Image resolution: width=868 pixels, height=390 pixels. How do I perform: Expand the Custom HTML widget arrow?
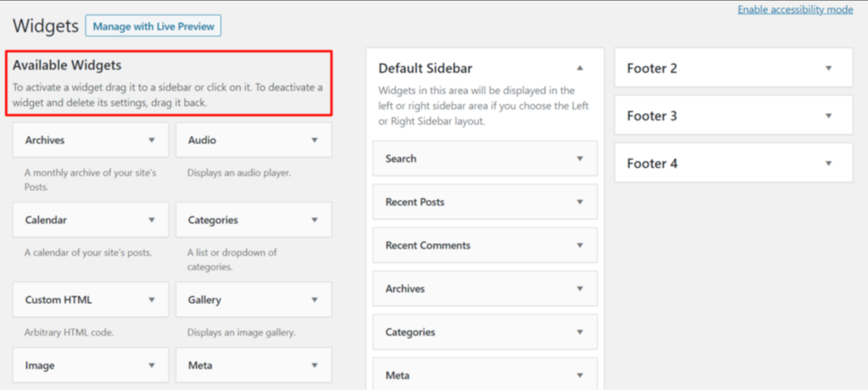pos(152,299)
